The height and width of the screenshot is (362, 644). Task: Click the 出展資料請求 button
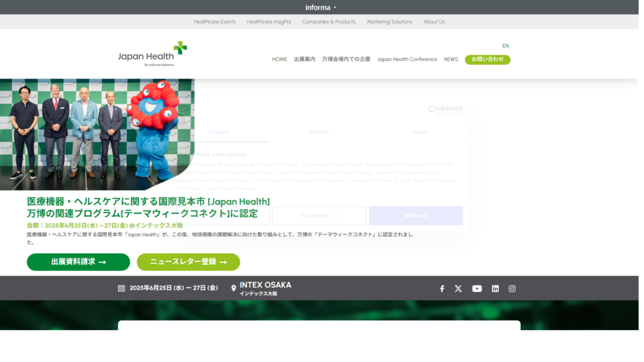[x=79, y=262]
